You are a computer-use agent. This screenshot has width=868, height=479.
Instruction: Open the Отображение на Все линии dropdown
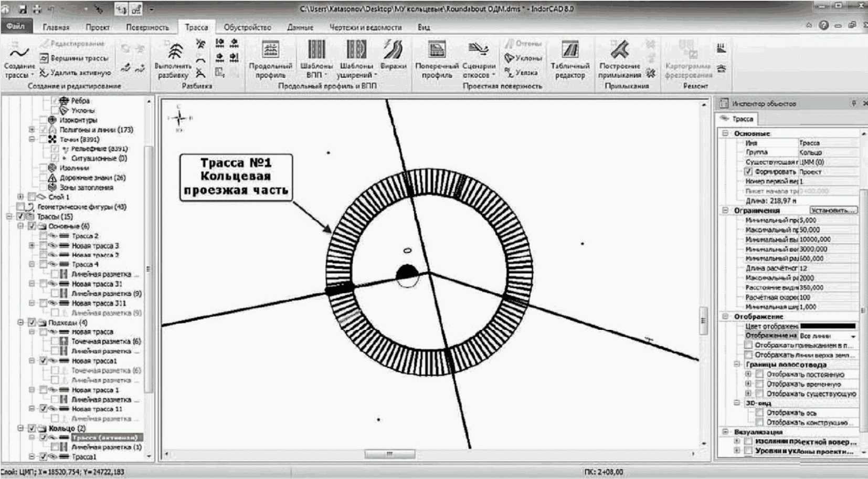(853, 336)
